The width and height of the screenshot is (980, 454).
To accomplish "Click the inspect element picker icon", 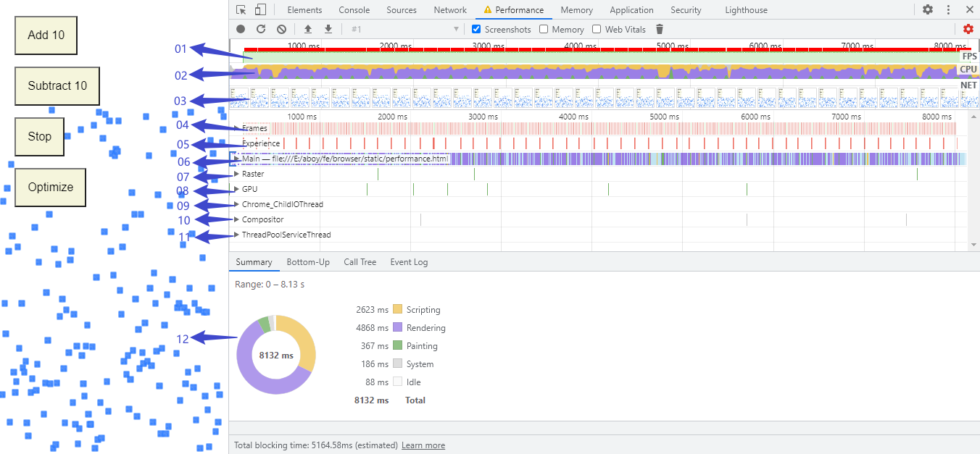I will point(241,10).
